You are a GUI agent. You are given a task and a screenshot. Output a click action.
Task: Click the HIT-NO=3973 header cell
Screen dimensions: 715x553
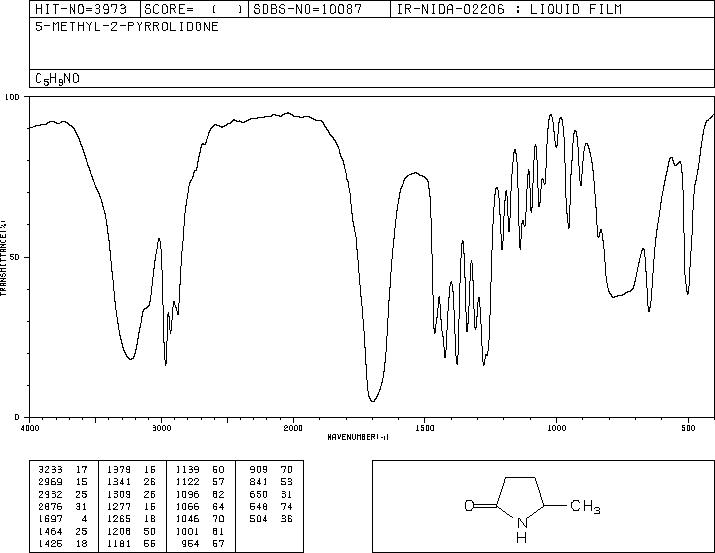coord(85,9)
